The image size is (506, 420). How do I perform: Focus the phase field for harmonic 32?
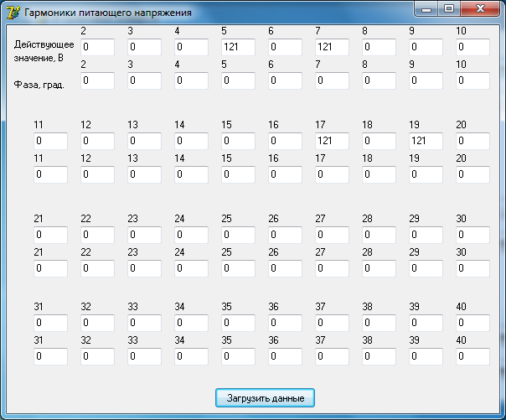(x=97, y=356)
